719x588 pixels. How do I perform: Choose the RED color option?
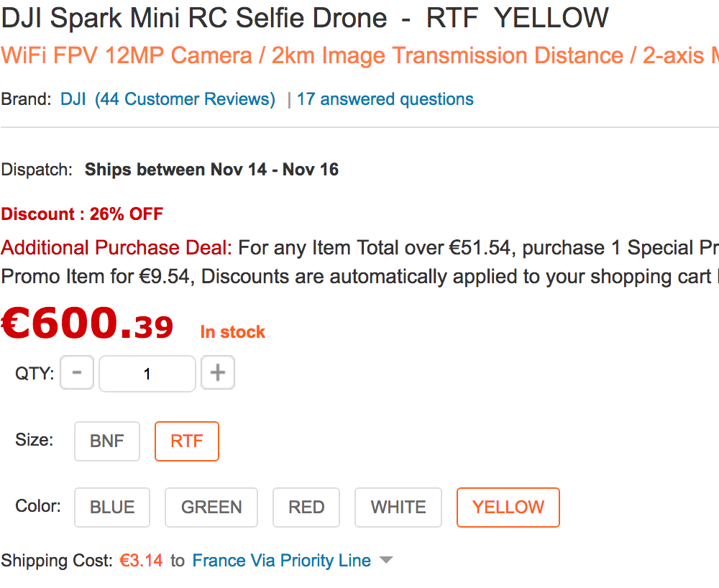coord(306,507)
